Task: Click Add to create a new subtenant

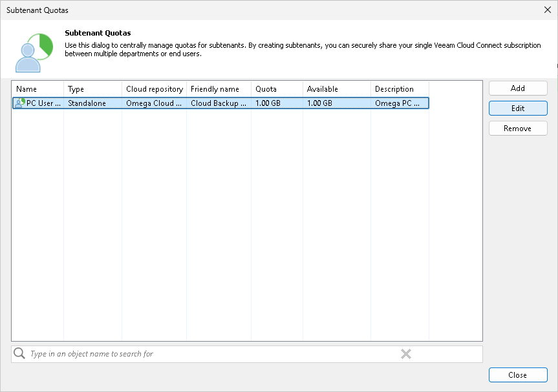Action: click(x=517, y=88)
